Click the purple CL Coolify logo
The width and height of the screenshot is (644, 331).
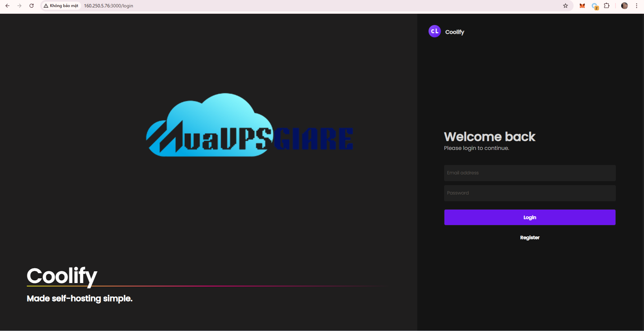tap(434, 31)
